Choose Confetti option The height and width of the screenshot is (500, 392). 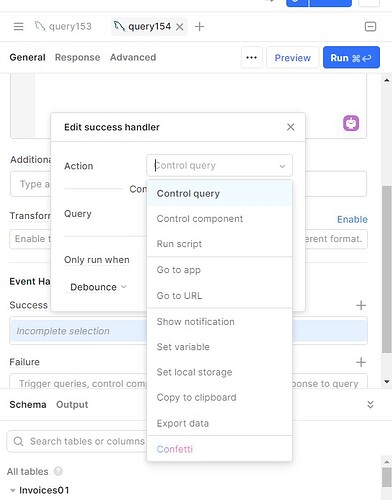(219, 449)
